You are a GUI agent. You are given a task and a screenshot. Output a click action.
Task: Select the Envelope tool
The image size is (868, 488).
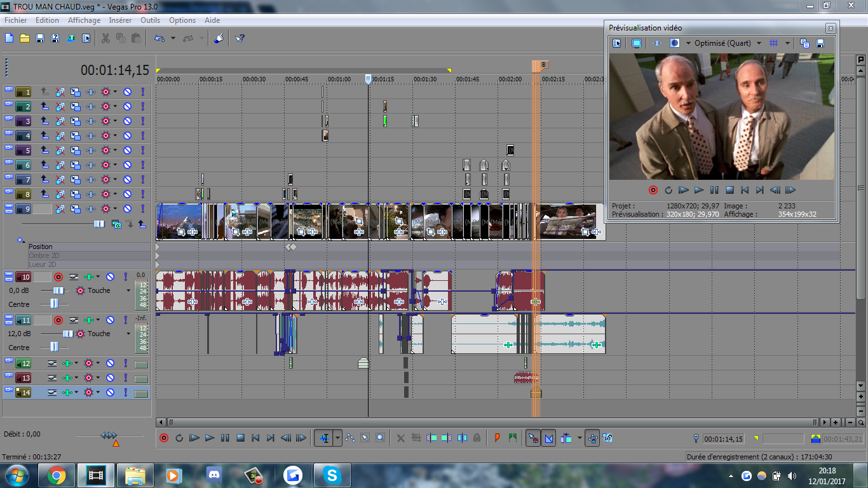350,438
